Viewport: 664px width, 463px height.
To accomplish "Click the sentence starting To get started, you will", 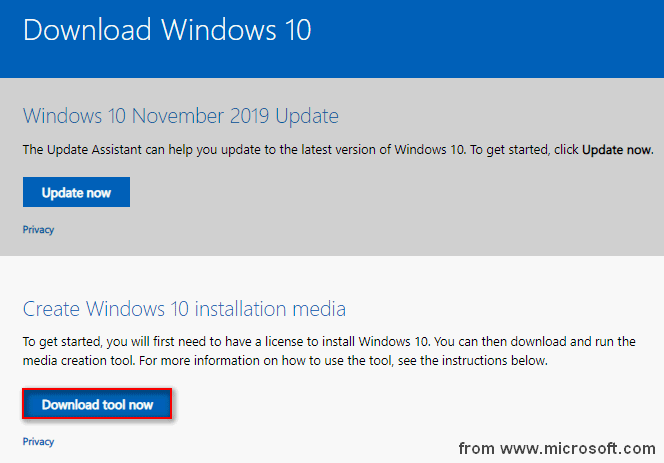I will pyautogui.click(x=227, y=341).
